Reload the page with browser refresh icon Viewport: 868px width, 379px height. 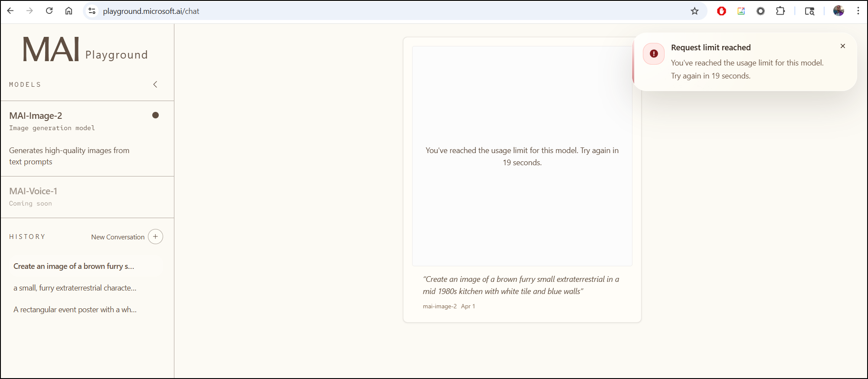click(49, 11)
